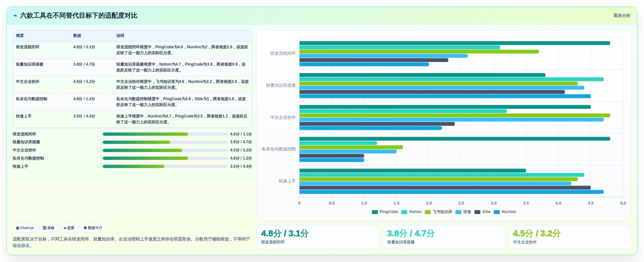The width and height of the screenshot is (644, 262).
Task: Click the 5.0 x-axis tick label
Action: 623,203
